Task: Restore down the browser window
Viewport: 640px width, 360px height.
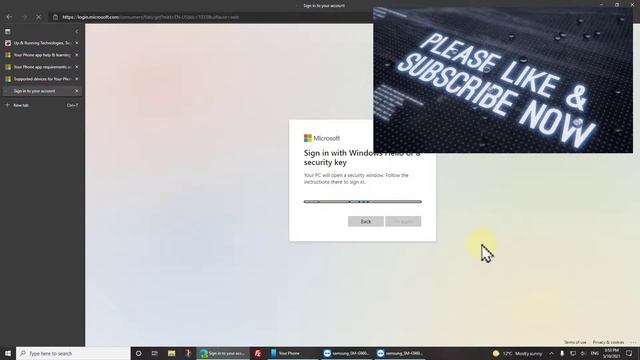Action: pyautogui.click(x=617, y=5)
